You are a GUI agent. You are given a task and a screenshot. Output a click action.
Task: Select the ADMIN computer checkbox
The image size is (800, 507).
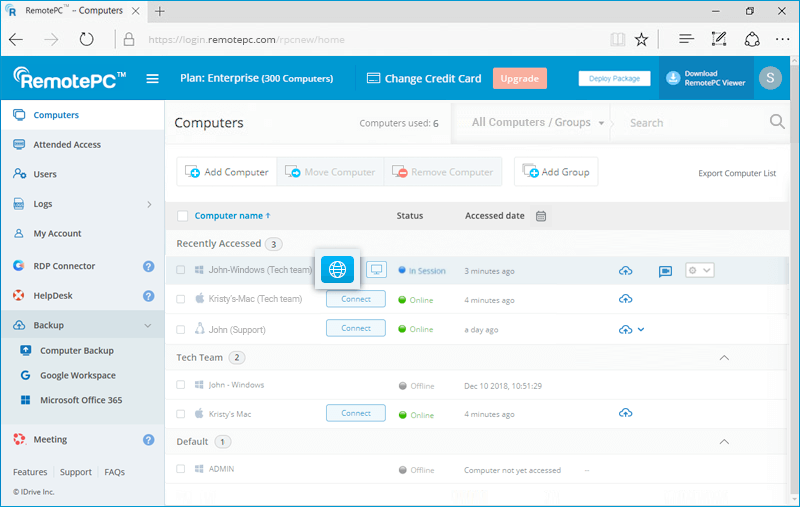(181, 469)
